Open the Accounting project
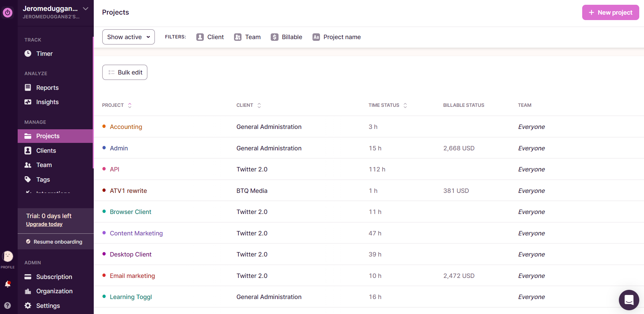The width and height of the screenshot is (644, 314). click(x=126, y=127)
